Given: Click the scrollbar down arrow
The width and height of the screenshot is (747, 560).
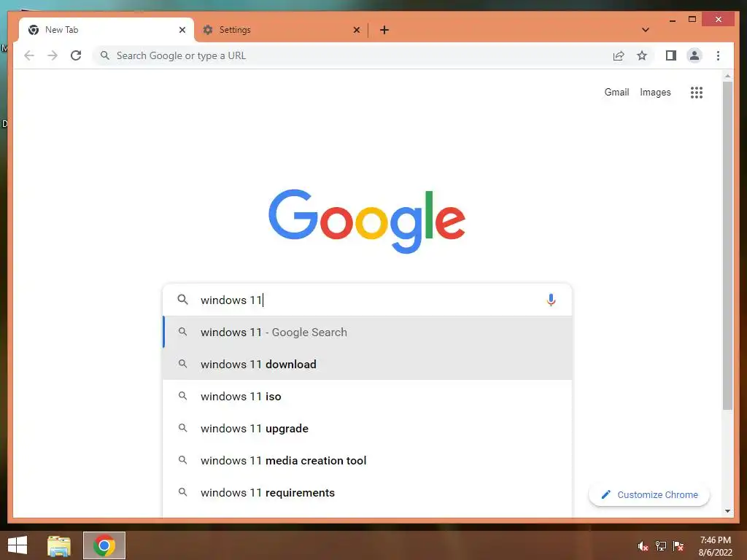Looking at the screenshot, I should [x=727, y=511].
